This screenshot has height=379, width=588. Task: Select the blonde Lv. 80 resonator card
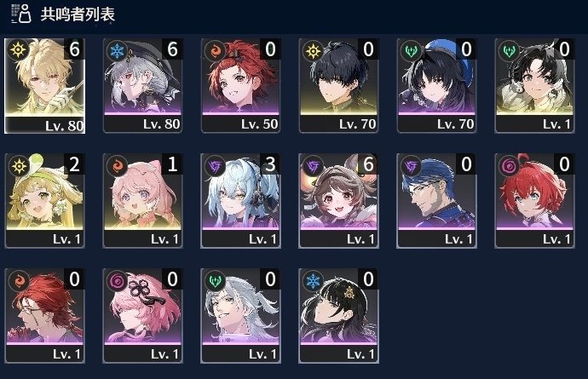click(44, 85)
